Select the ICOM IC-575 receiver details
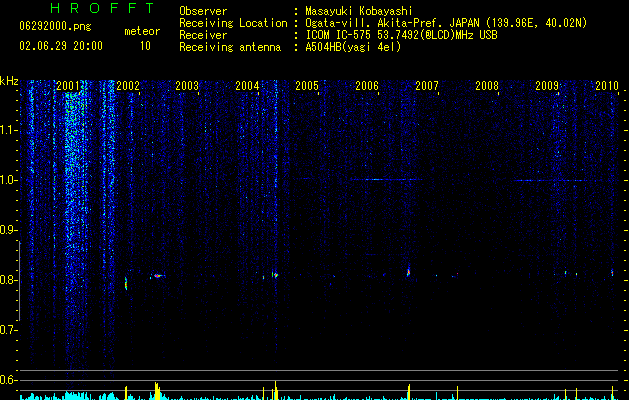Viewport: 629px width, 400px height. [402, 35]
